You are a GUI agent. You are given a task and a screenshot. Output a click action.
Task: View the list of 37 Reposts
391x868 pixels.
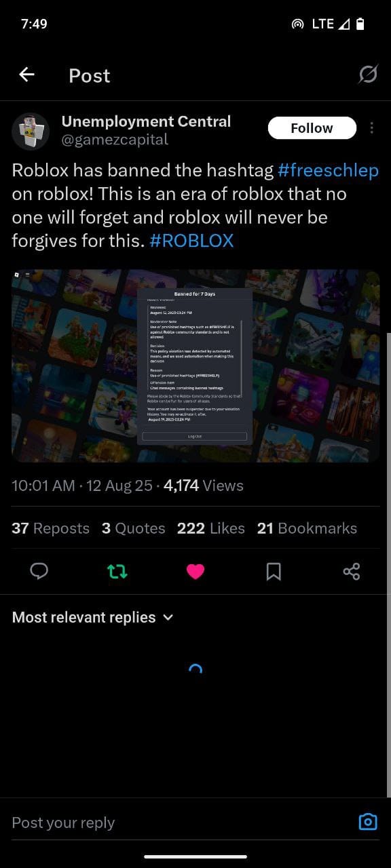click(50, 528)
